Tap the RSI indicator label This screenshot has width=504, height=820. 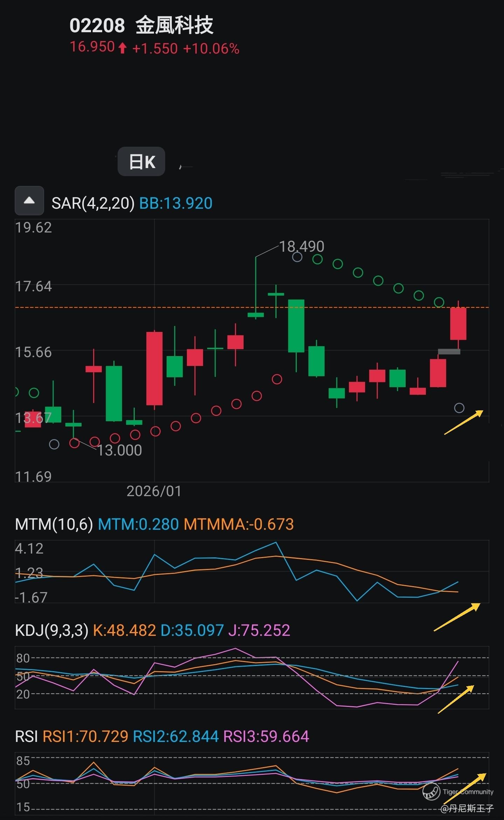pyautogui.click(x=26, y=736)
